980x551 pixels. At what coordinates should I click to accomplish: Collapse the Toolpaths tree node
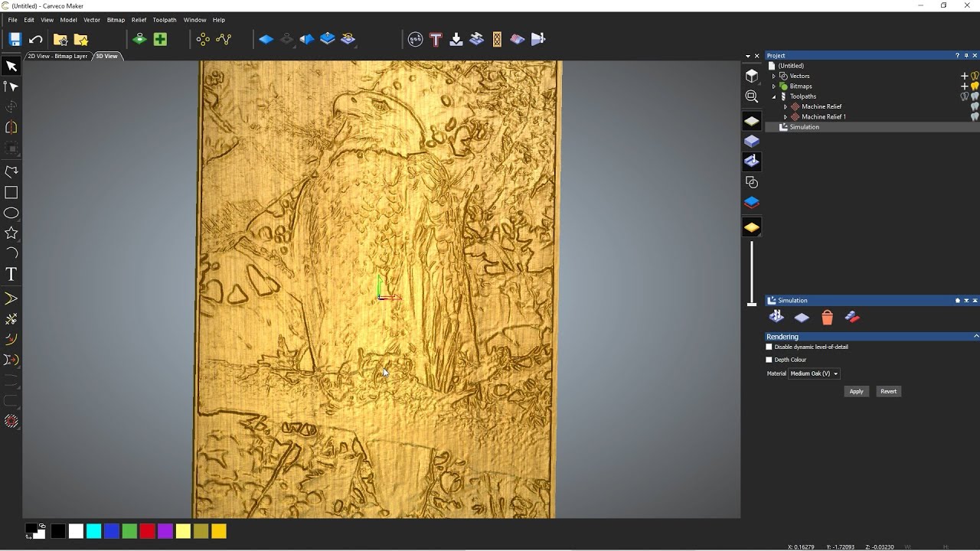(773, 96)
